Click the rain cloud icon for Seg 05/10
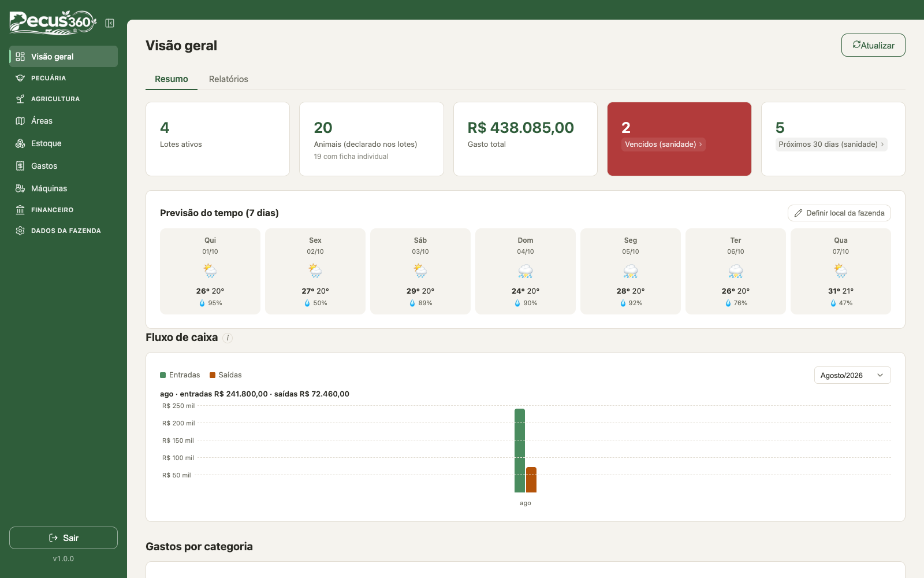This screenshot has width=924, height=578. click(x=631, y=271)
